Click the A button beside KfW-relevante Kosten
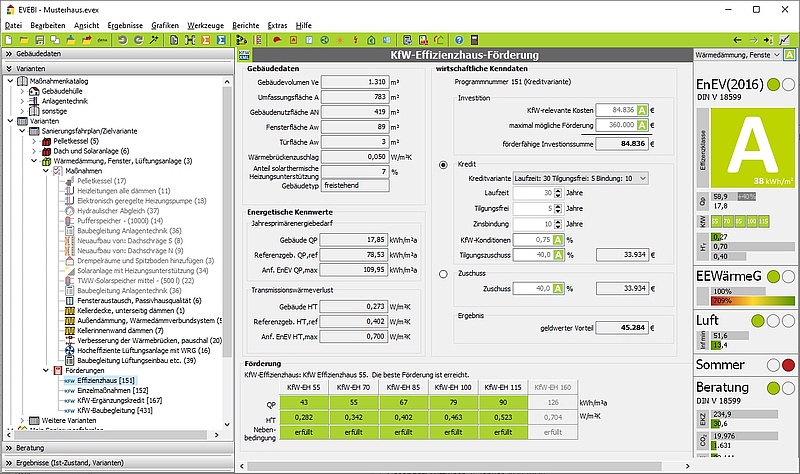The image size is (800, 474). [642, 110]
